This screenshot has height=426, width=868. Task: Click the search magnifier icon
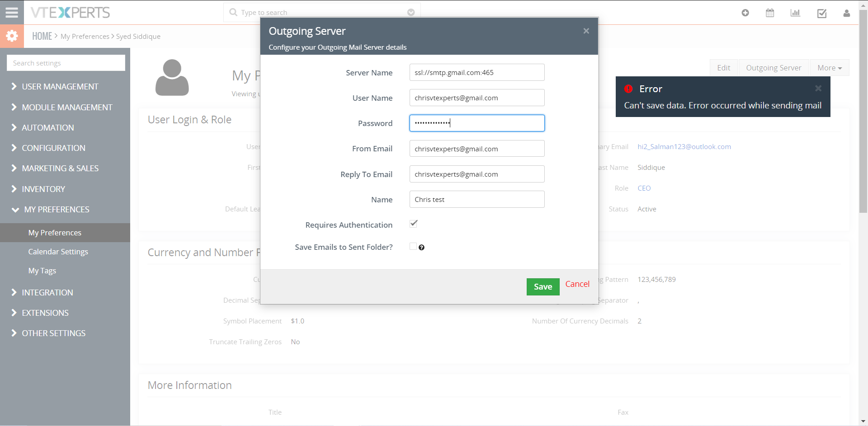tap(233, 12)
